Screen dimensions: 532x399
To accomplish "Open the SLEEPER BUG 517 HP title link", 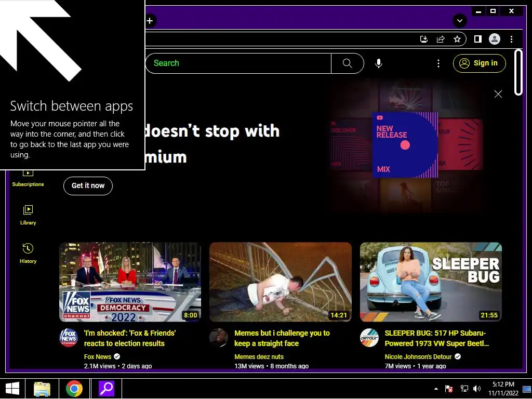I will [x=436, y=338].
